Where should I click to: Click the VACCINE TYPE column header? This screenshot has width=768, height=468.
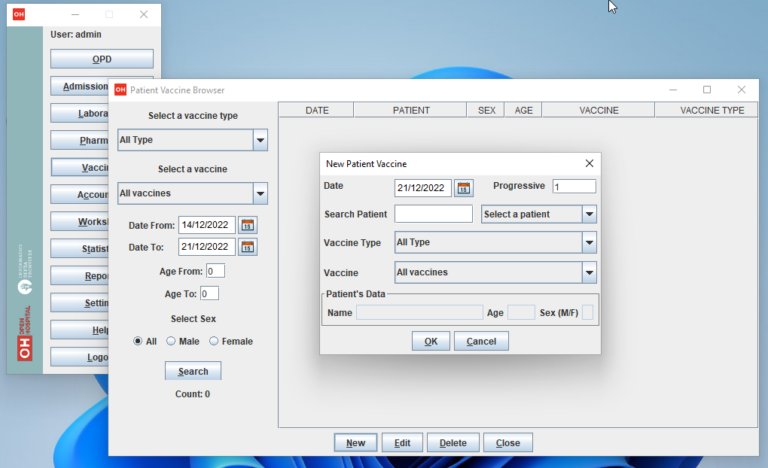712,110
